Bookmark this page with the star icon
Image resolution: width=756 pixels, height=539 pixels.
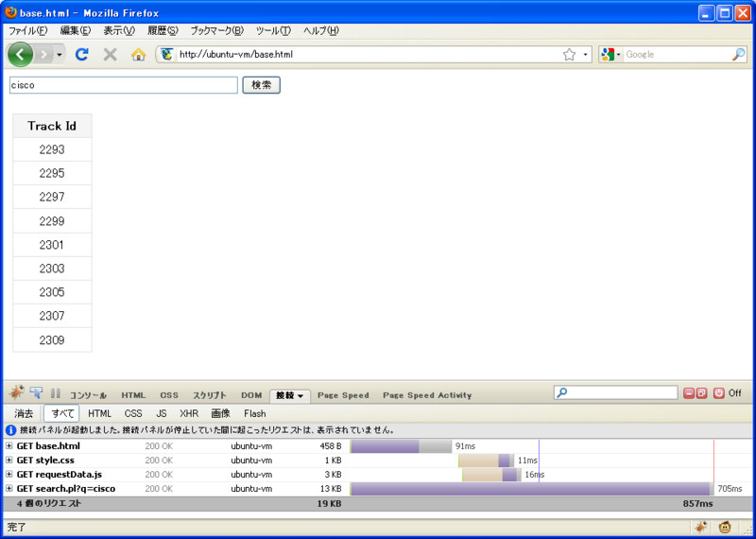(570, 55)
